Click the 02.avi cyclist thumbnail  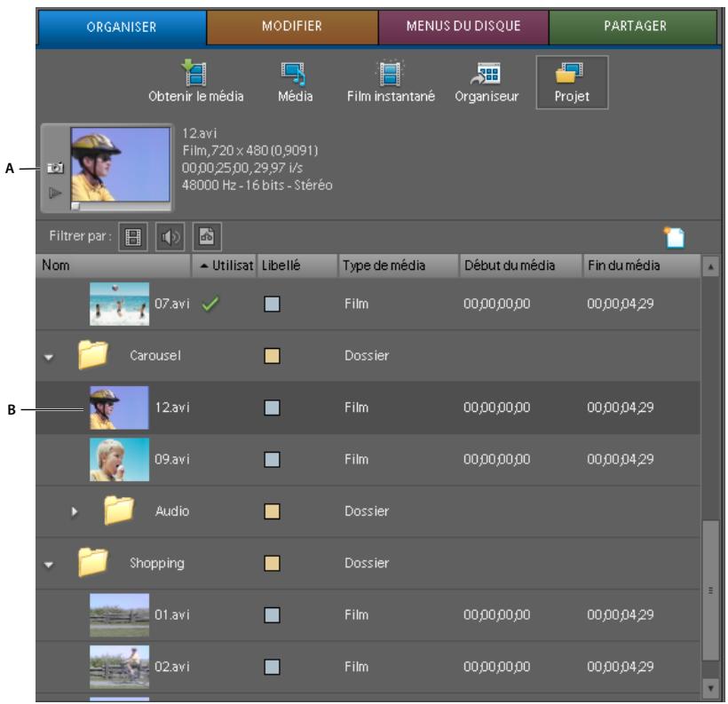pyautogui.click(x=119, y=667)
